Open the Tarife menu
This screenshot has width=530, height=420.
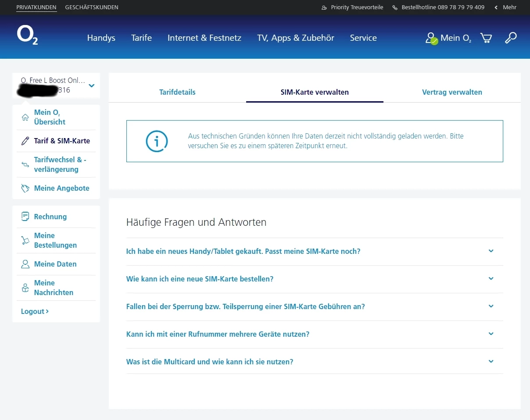click(141, 38)
